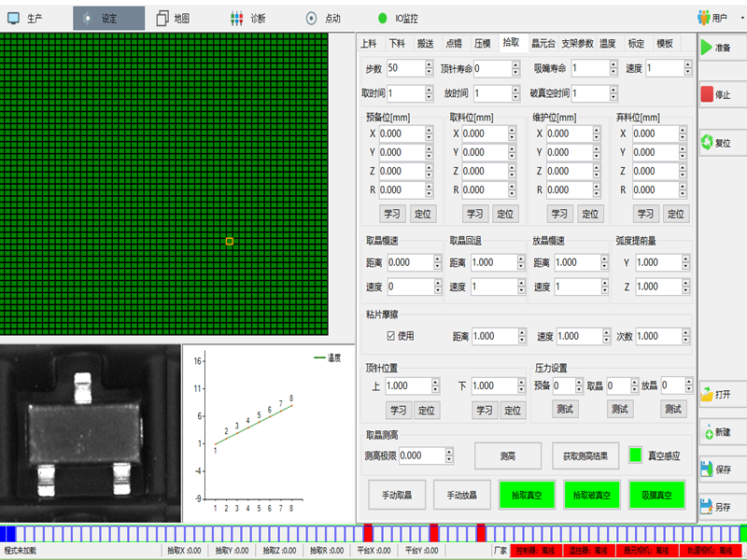
Task: Click the 保存 save button
Action: pyautogui.click(x=722, y=469)
